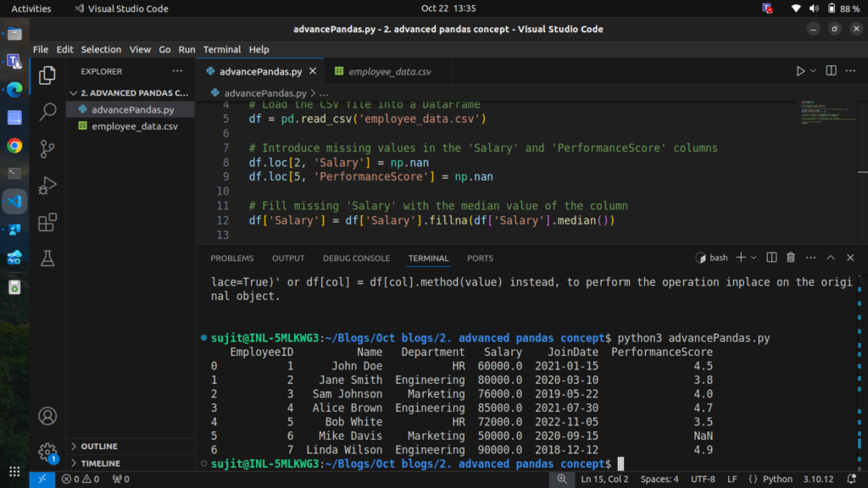
Task: Maximize the terminal panel size
Action: point(830,258)
